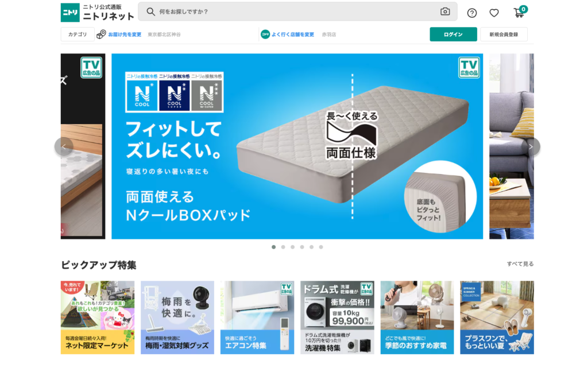Click the Nitori green logo
Image resolution: width=588 pixels, height=368 pixels.
(70, 13)
